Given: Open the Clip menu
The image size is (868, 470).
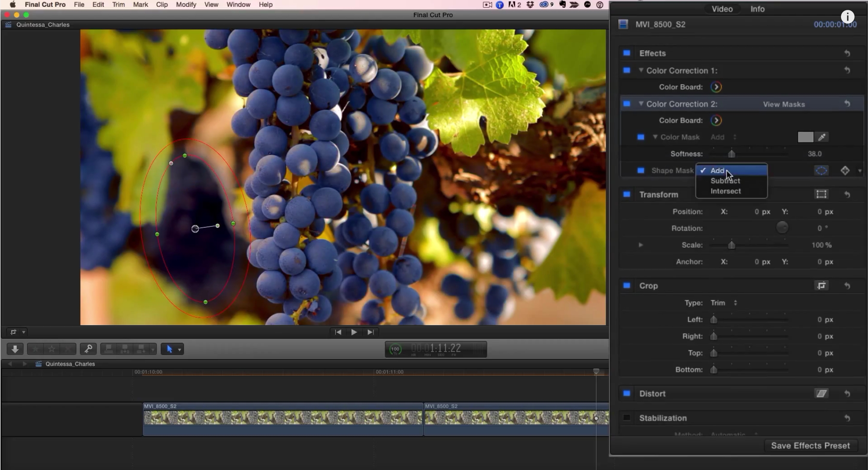Looking at the screenshot, I should pos(162,5).
